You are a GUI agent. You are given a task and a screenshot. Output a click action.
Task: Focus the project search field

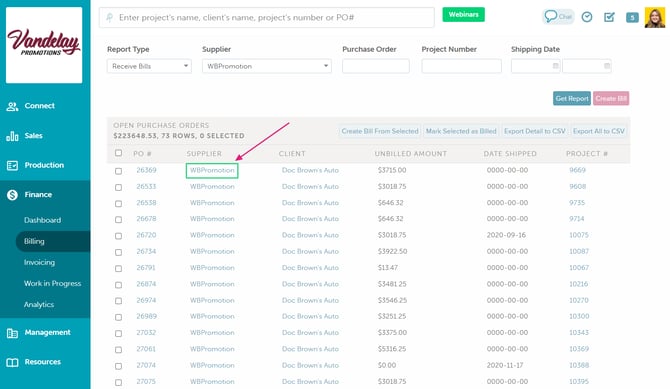[267, 18]
